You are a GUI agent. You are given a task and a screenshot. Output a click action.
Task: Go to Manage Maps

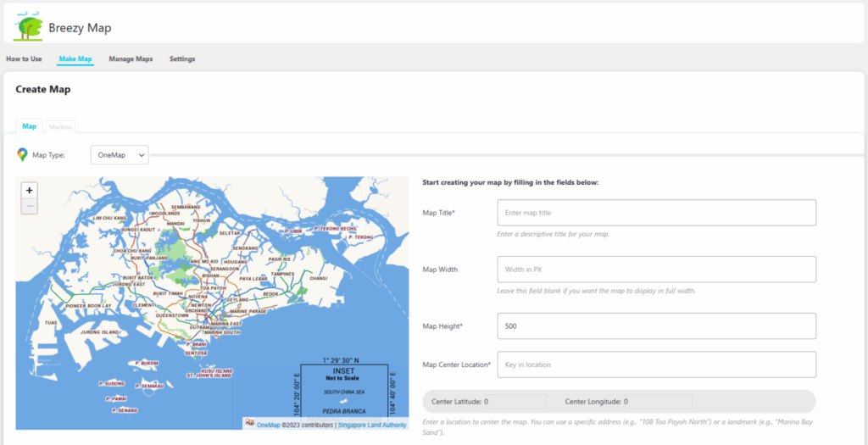click(x=131, y=59)
